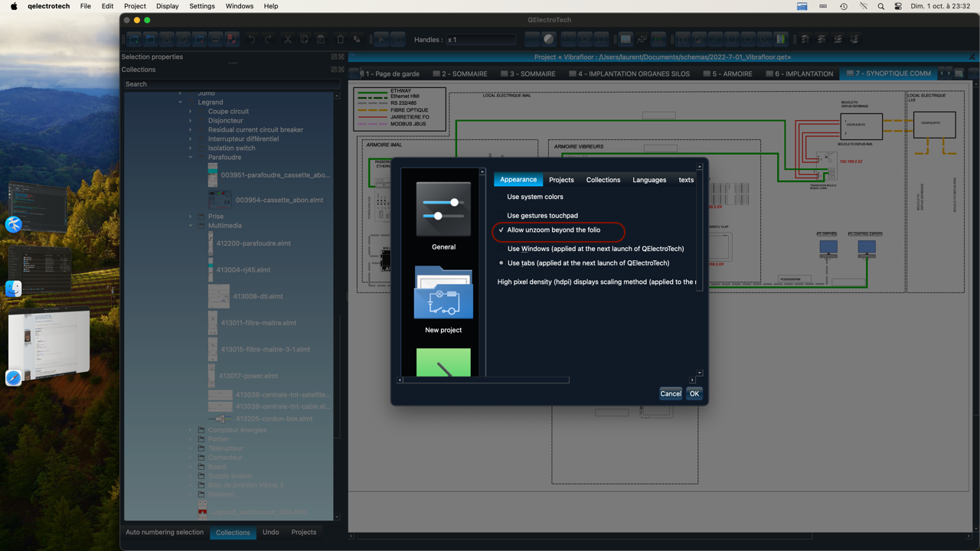Image resolution: width=980 pixels, height=551 pixels.
Task: Open macOS Spotlight search icon
Action: coord(880,6)
